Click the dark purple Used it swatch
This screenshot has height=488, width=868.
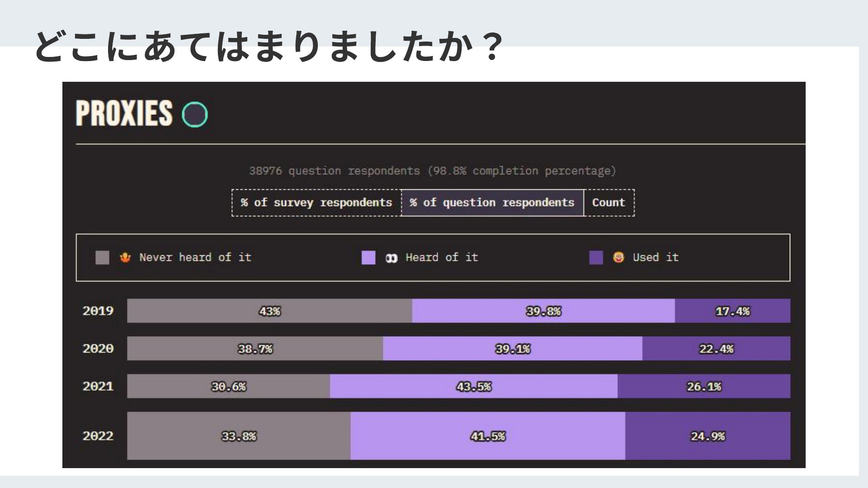[596, 258]
